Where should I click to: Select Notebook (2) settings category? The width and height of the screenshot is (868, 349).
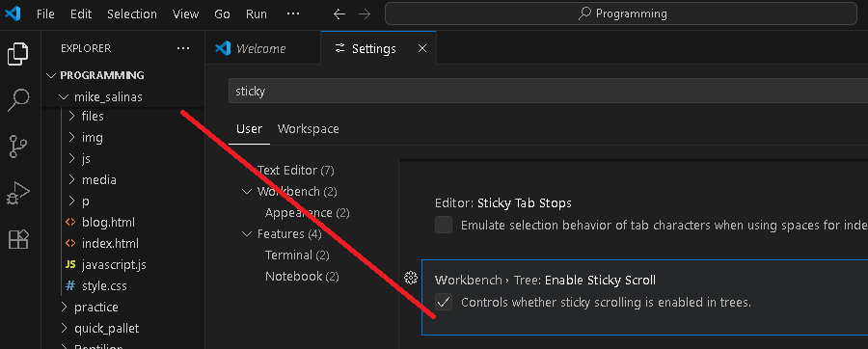pyautogui.click(x=302, y=276)
